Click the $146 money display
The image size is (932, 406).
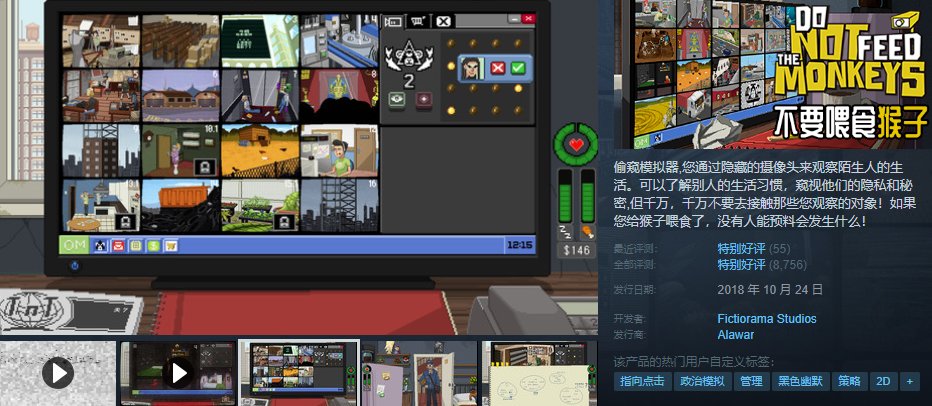(x=577, y=250)
